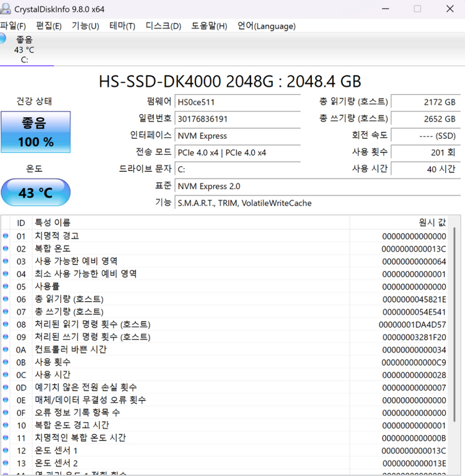
Task: Open the 테마(T) menu
Action: [x=122, y=26]
